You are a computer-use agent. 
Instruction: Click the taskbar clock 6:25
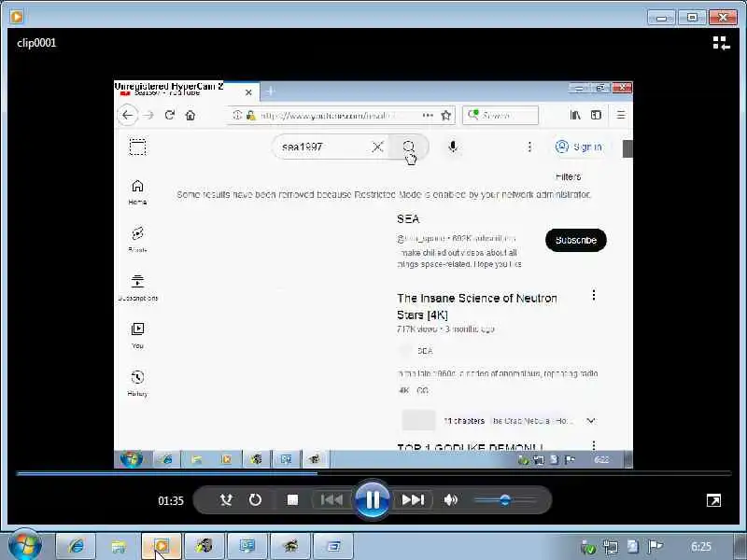pyautogui.click(x=701, y=547)
